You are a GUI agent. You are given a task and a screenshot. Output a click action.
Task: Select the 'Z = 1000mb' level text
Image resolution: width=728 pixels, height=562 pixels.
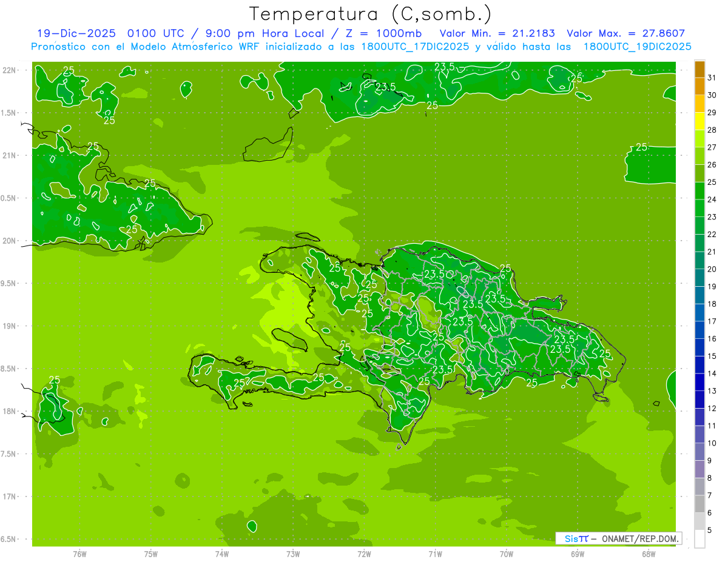click(383, 33)
